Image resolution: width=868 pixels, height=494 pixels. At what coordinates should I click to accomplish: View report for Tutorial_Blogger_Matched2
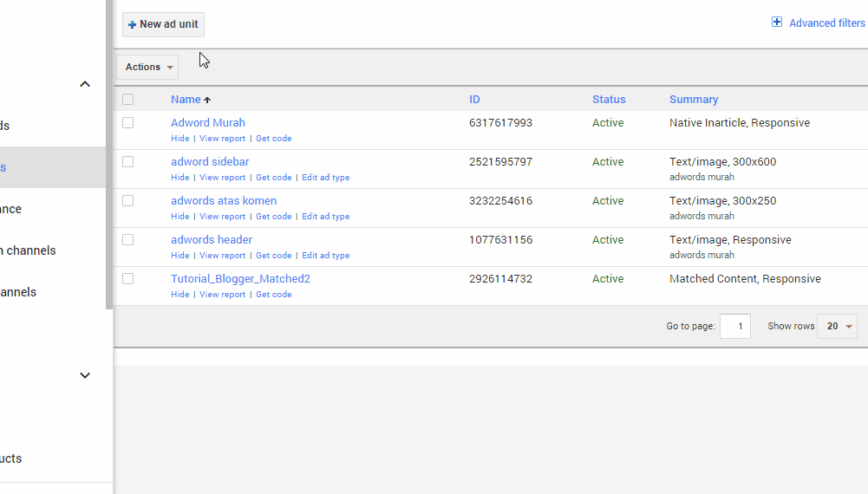pyautogui.click(x=222, y=295)
